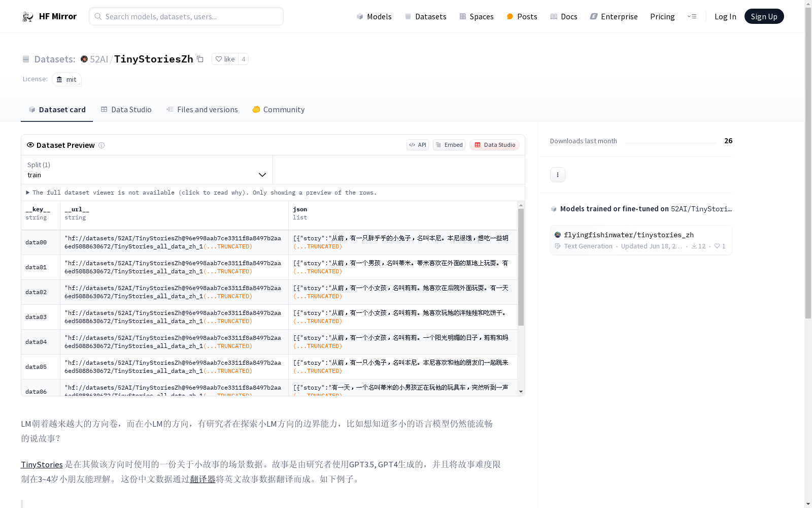812x508 pixels.
Task: Open Posts section
Action: point(522,16)
